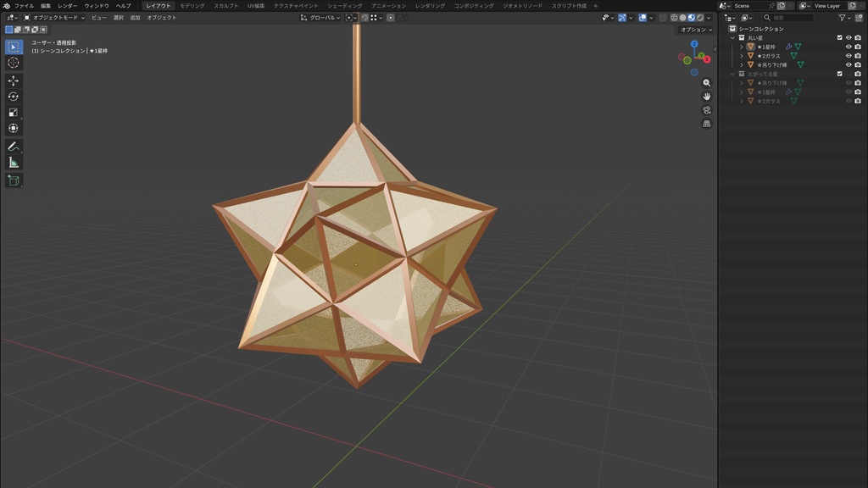The width and height of the screenshot is (868, 488).
Task: Switch to solid viewport shading
Action: click(x=682, y=18)
